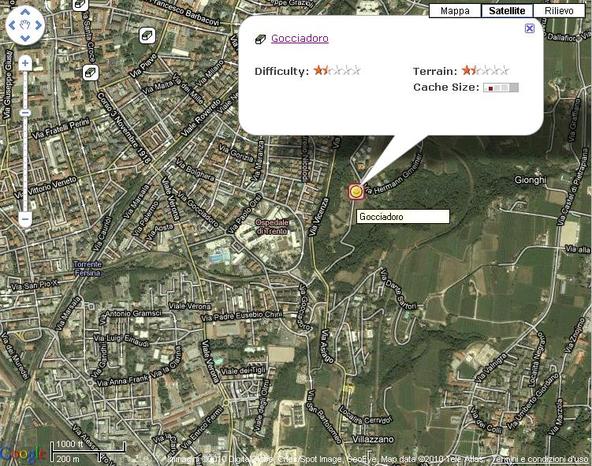This screenshot has height=466, width=592.
Task: Switch to Satellite map view
Action: 507,11
